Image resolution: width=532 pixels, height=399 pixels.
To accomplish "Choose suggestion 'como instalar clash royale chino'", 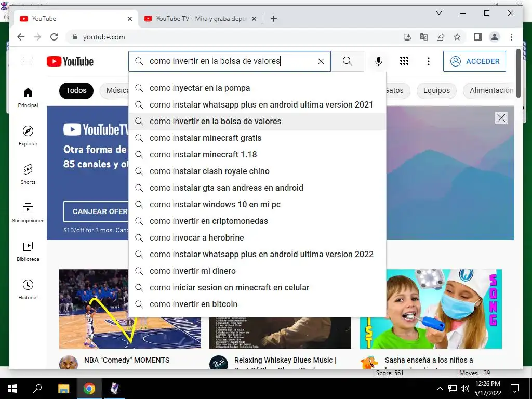I will [x=257, y=171].
